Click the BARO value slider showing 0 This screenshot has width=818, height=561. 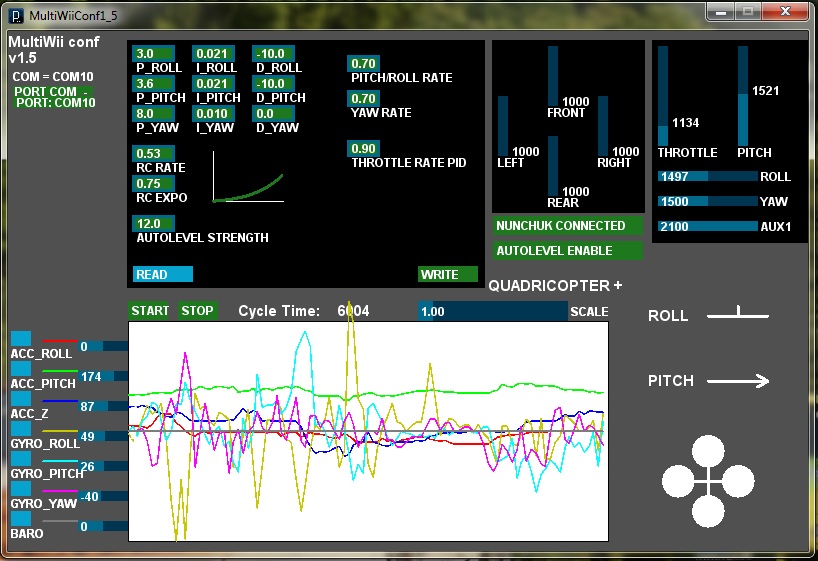(x=103, y=526)
